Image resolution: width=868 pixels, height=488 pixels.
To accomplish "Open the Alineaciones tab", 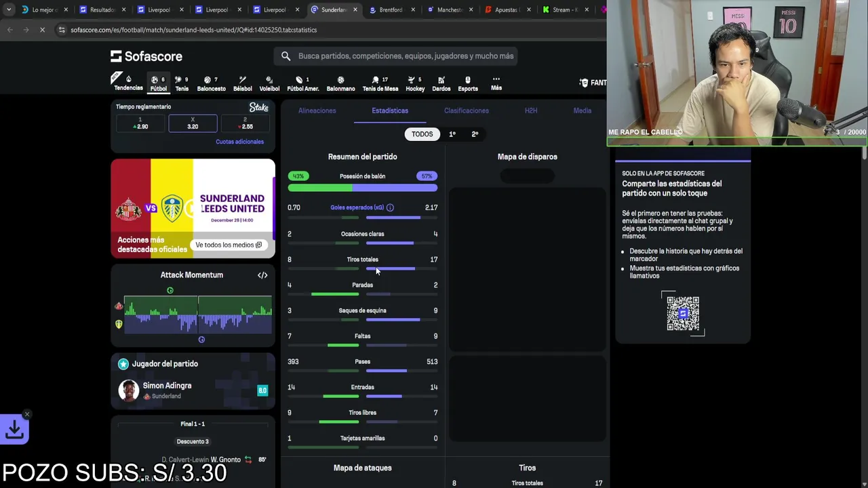I will pyautogui.click(x=317, y=110).
